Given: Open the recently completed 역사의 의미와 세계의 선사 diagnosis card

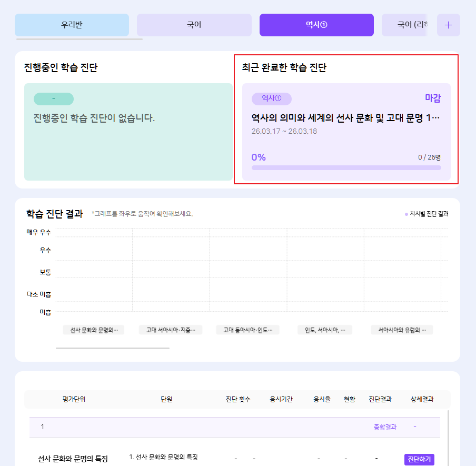Looking at the screenshot, I should click(x=345, y=118).
